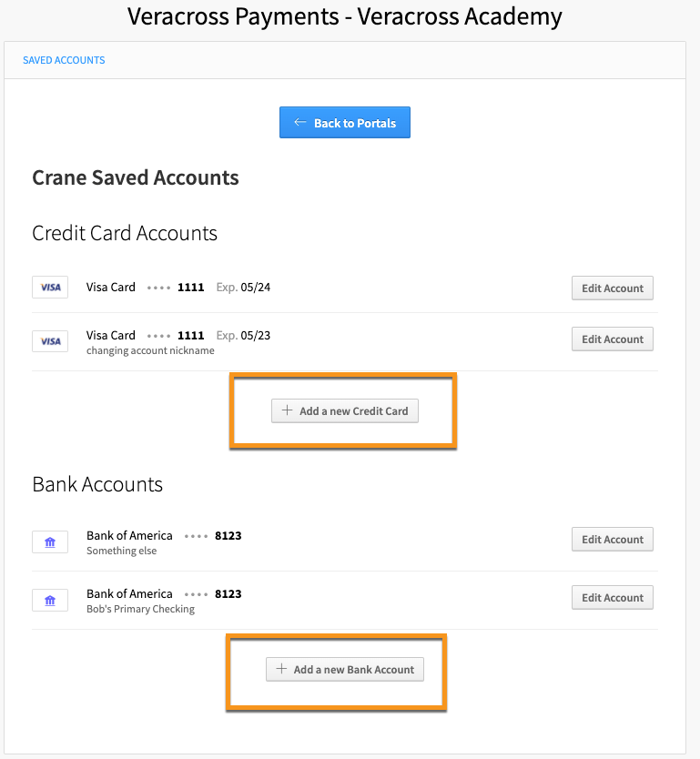The image size is (700, 759).
Task: Select the bank icon beside 'Something else' account
Action: (49, 541)
